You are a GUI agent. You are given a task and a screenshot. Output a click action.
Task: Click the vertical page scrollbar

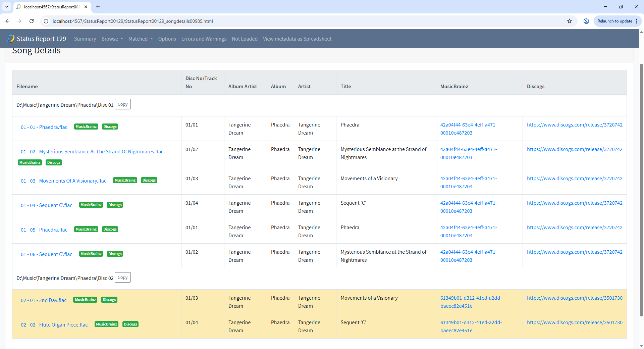click(x=641, y=190)
